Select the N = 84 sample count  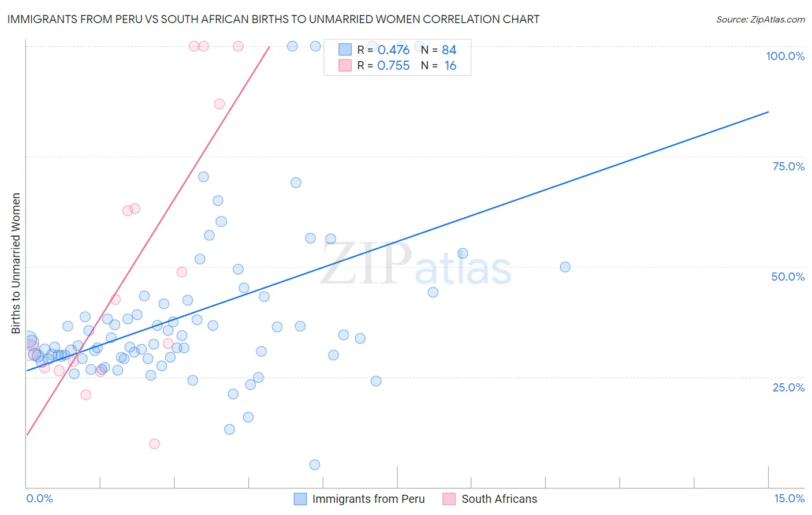(439, 50)
